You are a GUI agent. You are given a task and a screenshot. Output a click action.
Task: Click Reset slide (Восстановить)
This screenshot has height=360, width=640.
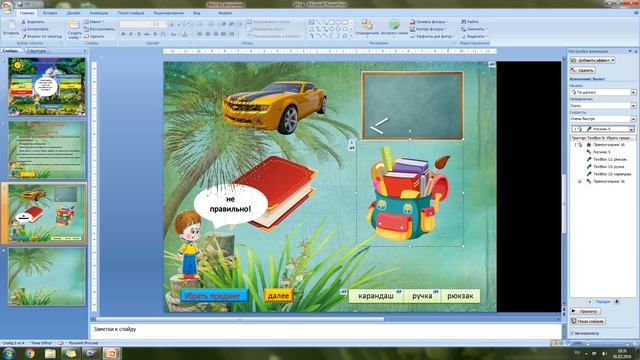(99, 29)
